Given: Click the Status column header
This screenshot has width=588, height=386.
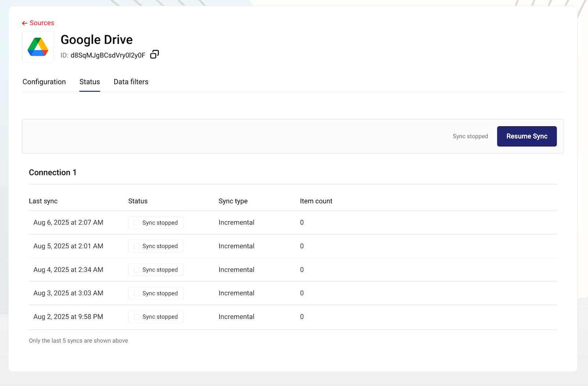Looking at the screenshot, I should 138,201.
